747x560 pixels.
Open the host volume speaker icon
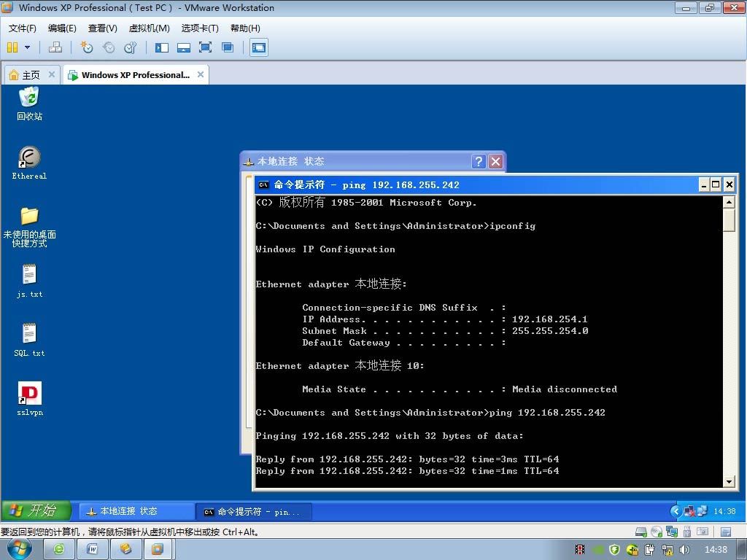(684, 550)
